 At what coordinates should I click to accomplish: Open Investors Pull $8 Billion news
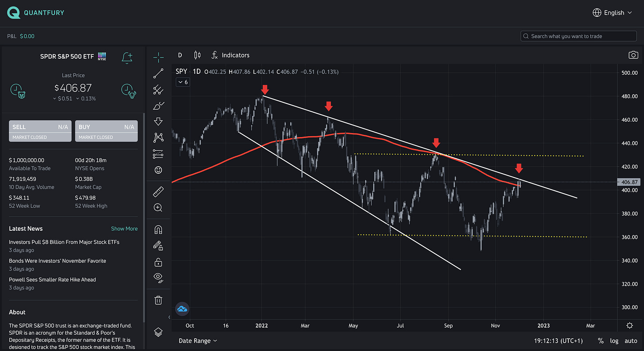click(64, 242)
